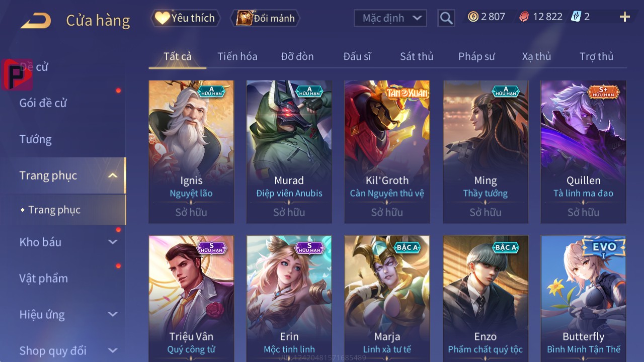
Task: Switch to the Tiến hóa tab
Action: point(237,56)
